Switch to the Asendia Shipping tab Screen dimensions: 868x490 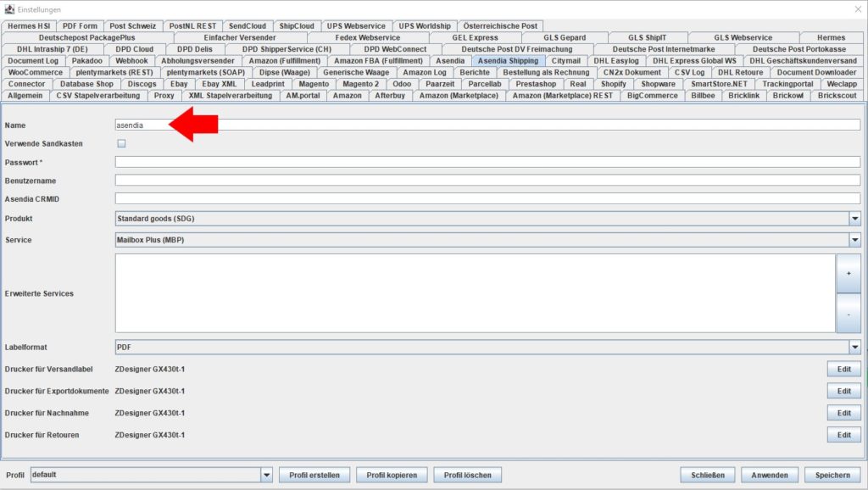click(x=509, y=61)
